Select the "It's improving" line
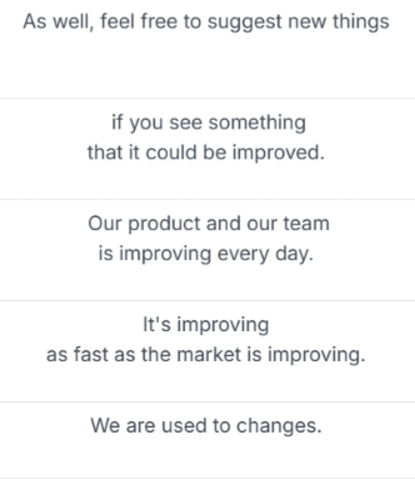 point(206,325)
